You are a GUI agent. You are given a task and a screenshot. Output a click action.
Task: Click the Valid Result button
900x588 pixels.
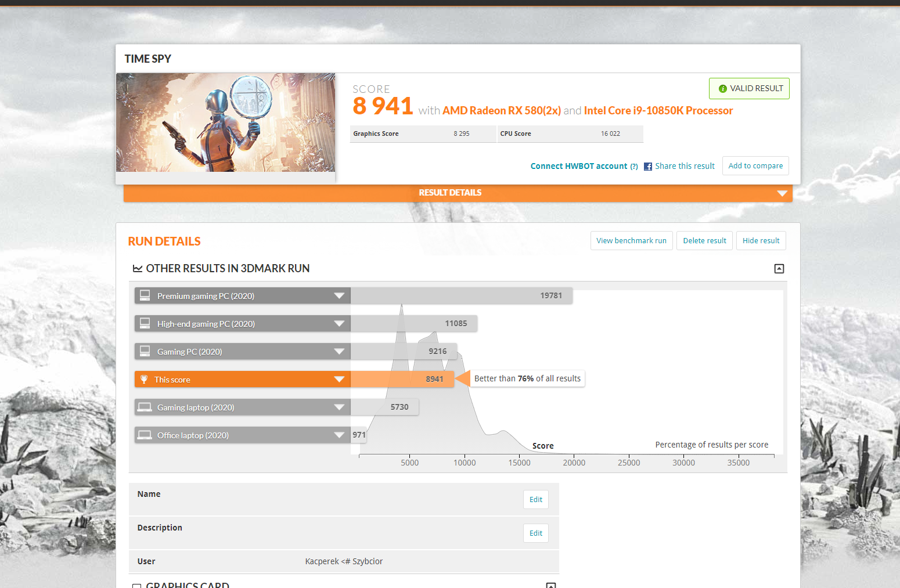[749, 88]
